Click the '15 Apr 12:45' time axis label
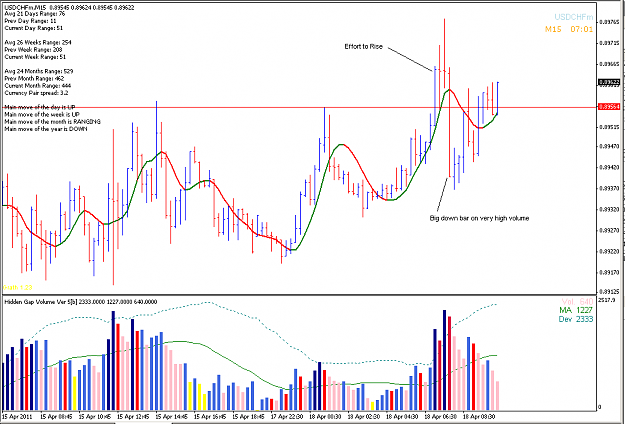625x424 pixels. [x=133, y=416]
